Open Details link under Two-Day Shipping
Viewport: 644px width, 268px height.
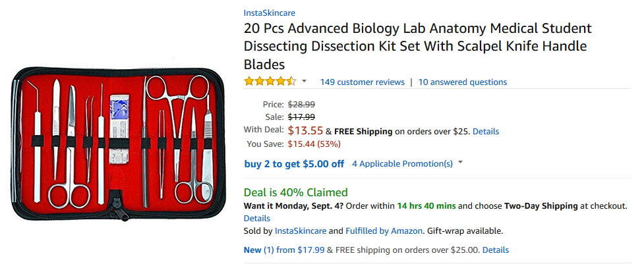256,219
